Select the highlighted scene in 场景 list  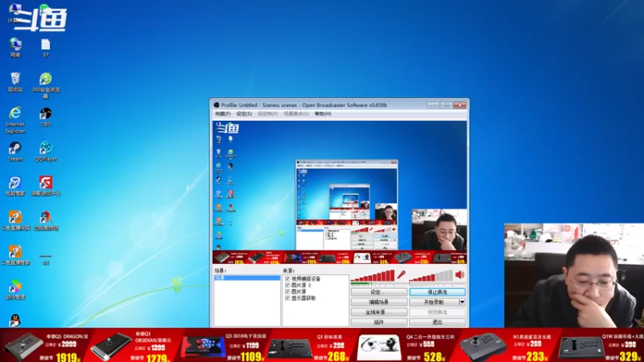(247, 278)
